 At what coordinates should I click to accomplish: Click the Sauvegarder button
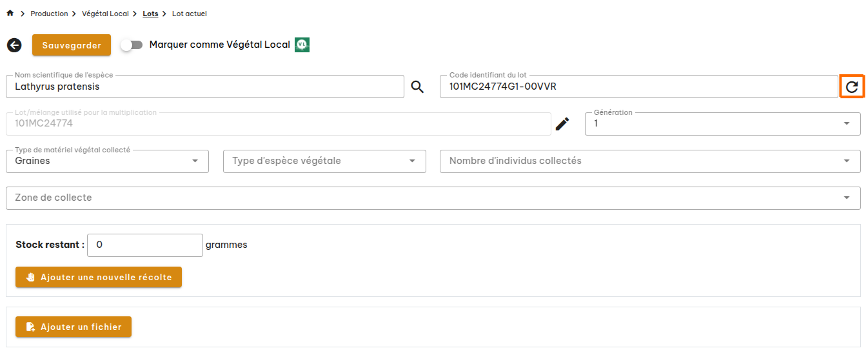point(72,45)
